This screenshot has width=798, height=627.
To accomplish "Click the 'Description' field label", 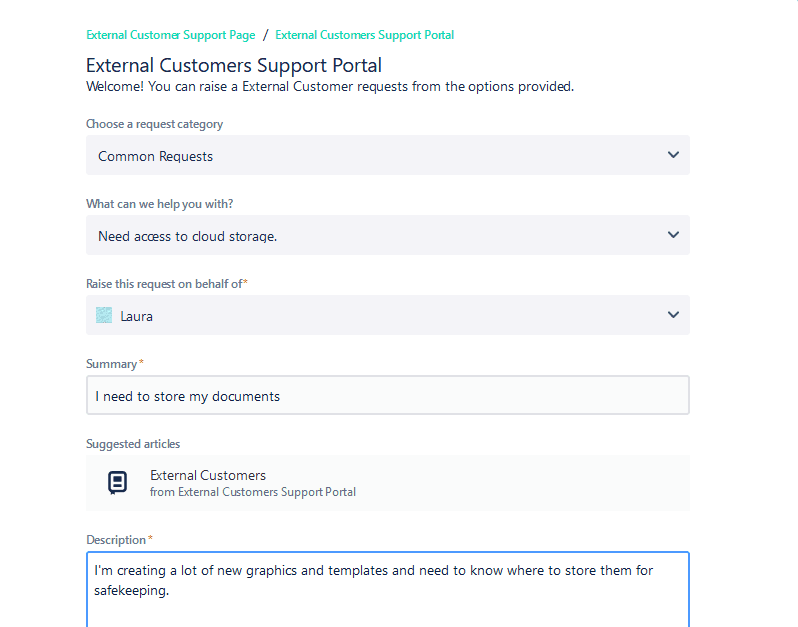I will (116, 540).
